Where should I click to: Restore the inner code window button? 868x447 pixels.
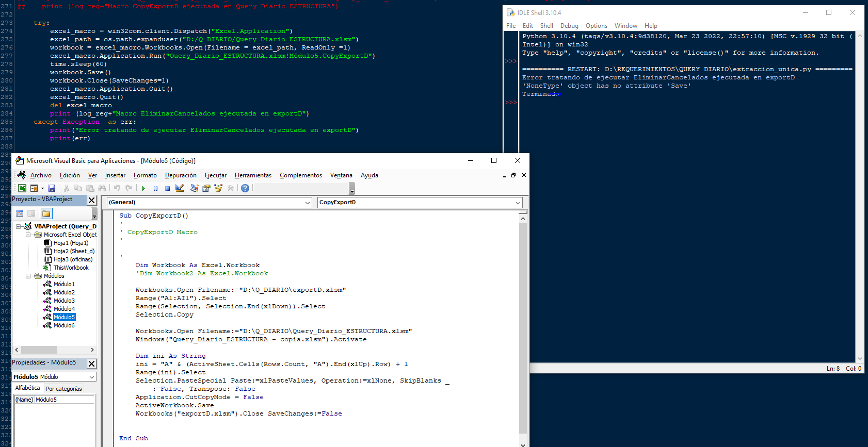[x=513, y=175]
